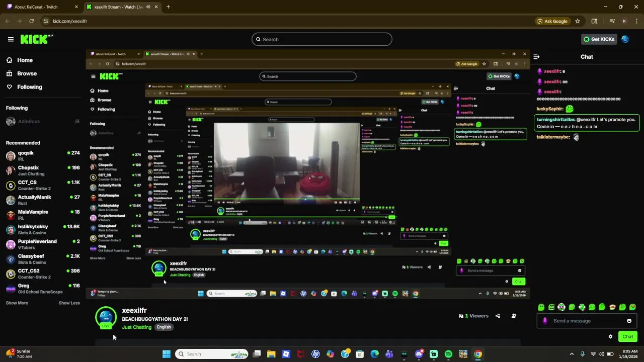Click the Just Chatting category link
Image resolution: width=644 pixels, height=362 pixels.
click(x=136, y=327)
